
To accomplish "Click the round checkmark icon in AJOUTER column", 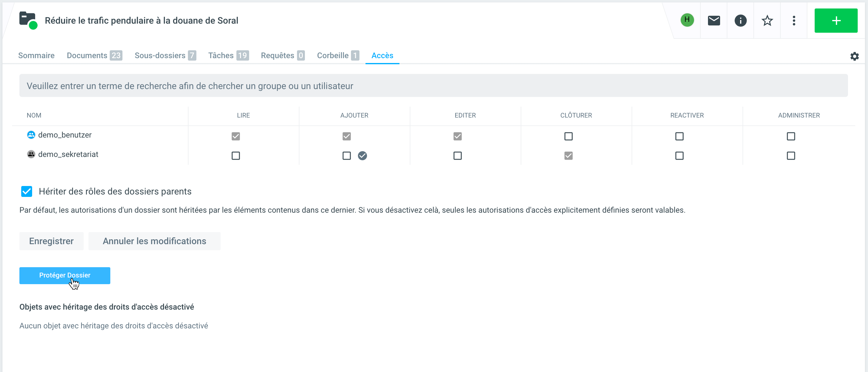I will point(362,155).
